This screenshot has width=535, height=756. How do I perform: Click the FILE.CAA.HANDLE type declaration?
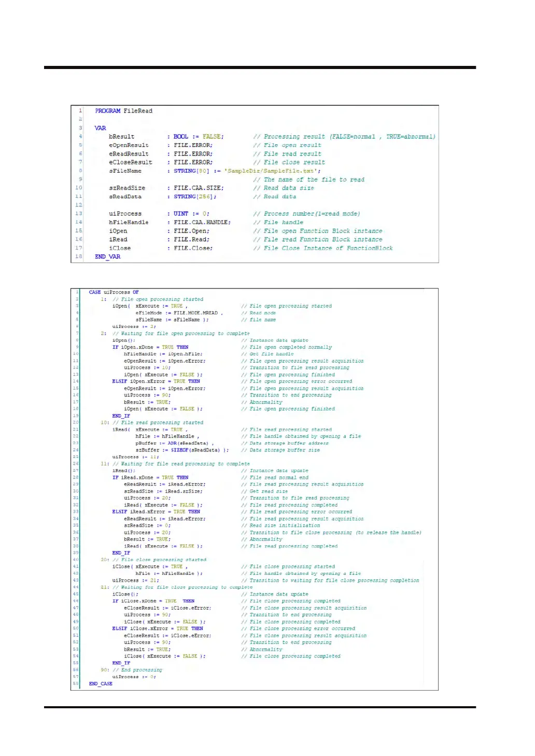202,222
